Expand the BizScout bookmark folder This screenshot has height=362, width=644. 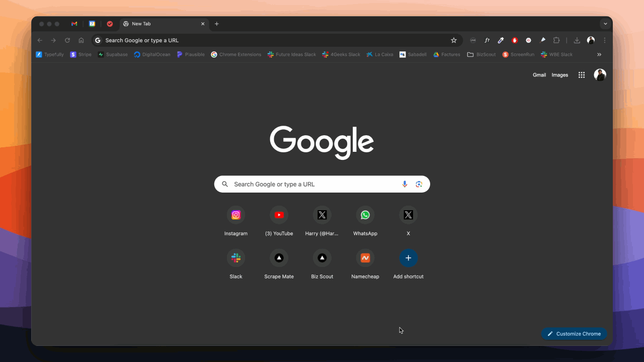[x=481, y=54]
